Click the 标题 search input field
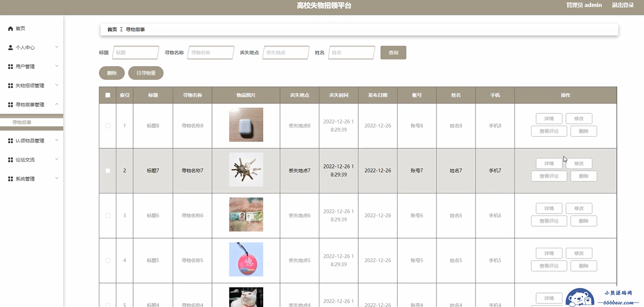The image size is (644, 307). coord(135,53)
